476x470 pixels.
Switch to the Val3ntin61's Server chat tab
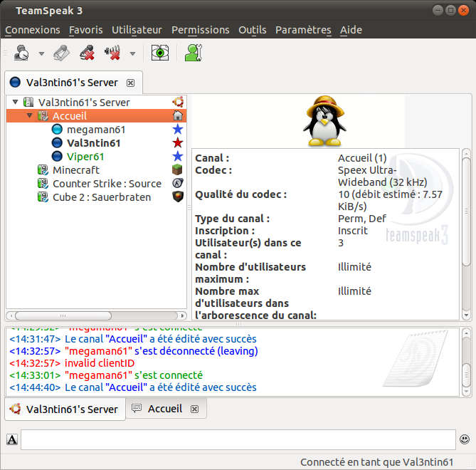(65, 409)
